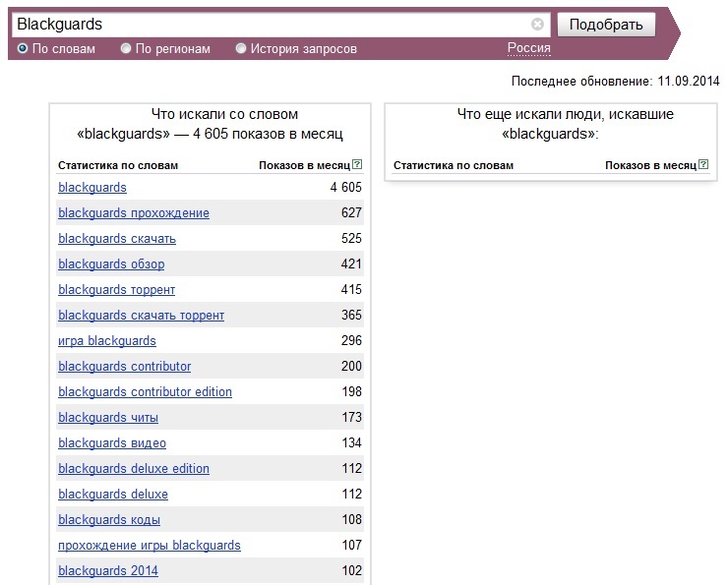Open the Россия region selector
The height and width of the screenshot is (585, 728).
tap(529, 48)
